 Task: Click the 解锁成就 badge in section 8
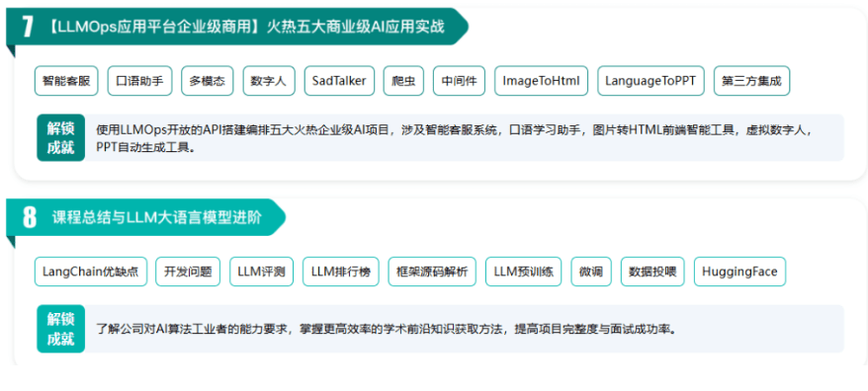[x=61, y=329]
